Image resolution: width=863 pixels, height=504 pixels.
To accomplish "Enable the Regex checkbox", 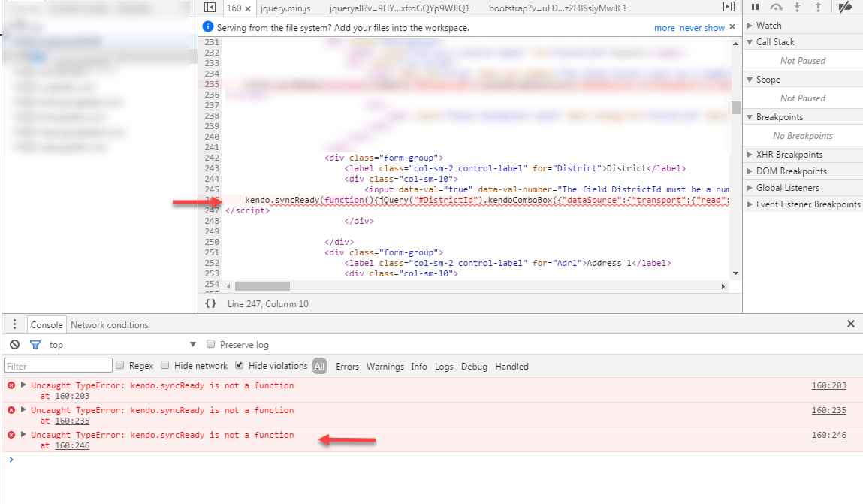I will [x=120, y=365].
